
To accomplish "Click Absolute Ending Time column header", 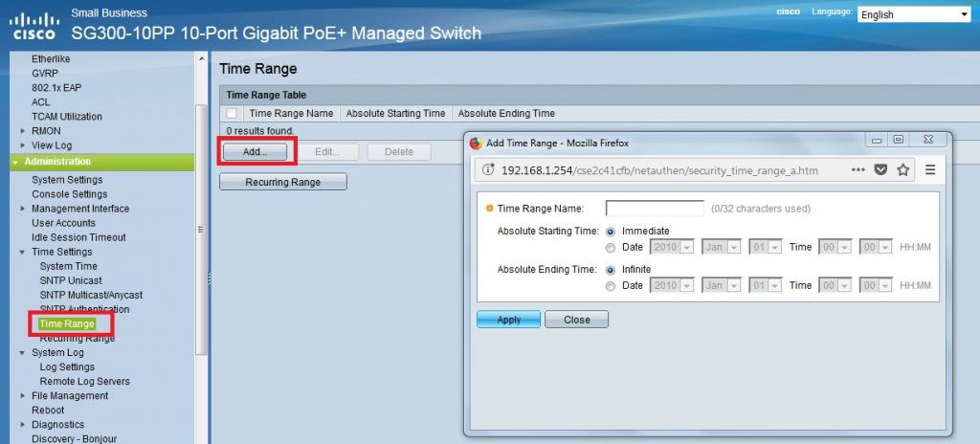I will coord(506,113).
